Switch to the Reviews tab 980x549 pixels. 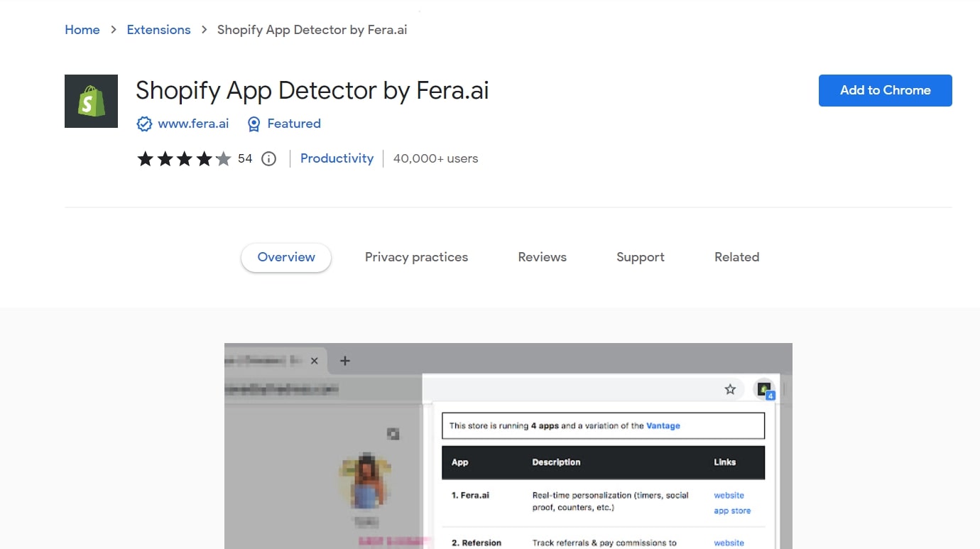pyautogui.click(x=542, y=257)
